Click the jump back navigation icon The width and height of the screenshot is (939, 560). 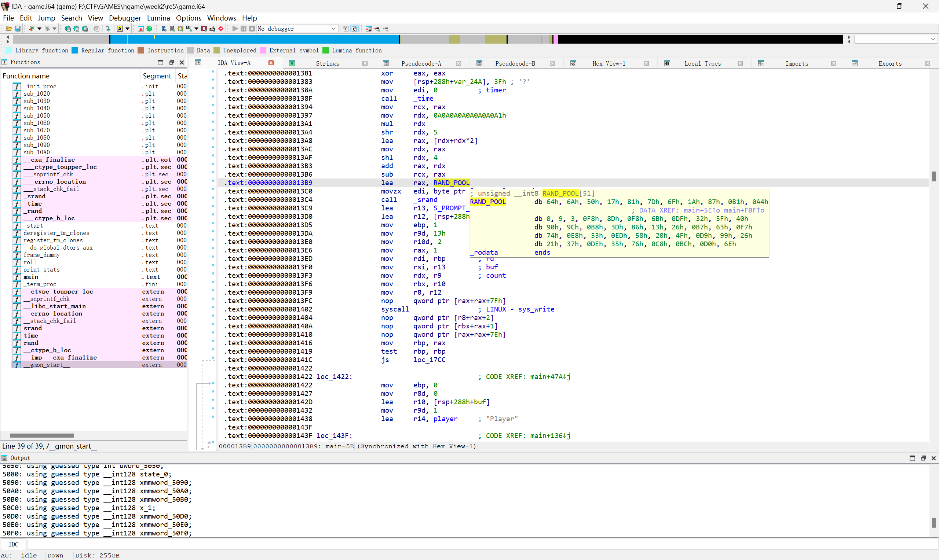click(31, 29)
